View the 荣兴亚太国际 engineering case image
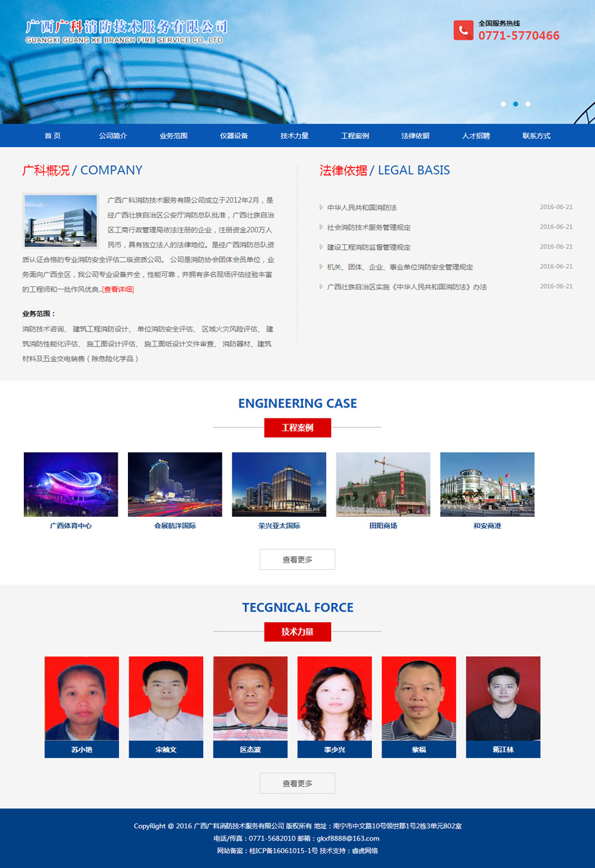Screen dimensions: 595x868 point(279,485)
